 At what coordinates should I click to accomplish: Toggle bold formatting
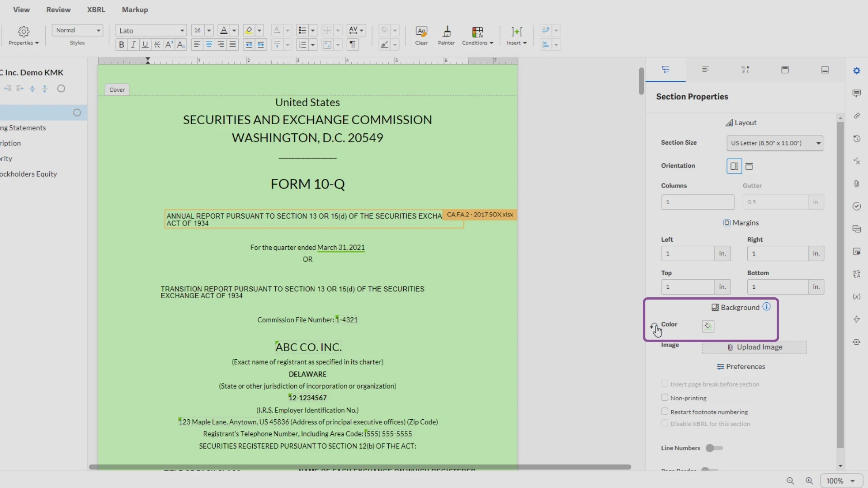121,45
